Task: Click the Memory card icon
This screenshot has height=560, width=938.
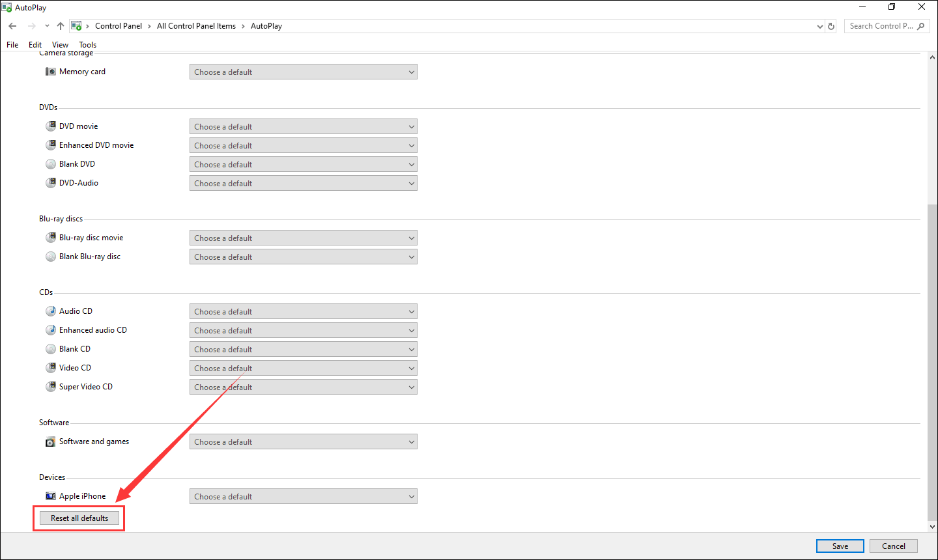Action: [x=50, y=72]
